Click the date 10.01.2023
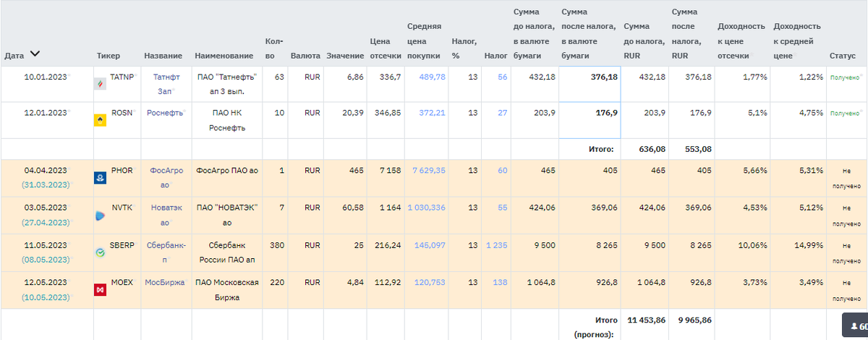Image resolution: width=868 pixels, height=340 pixels. pos(46,77)
